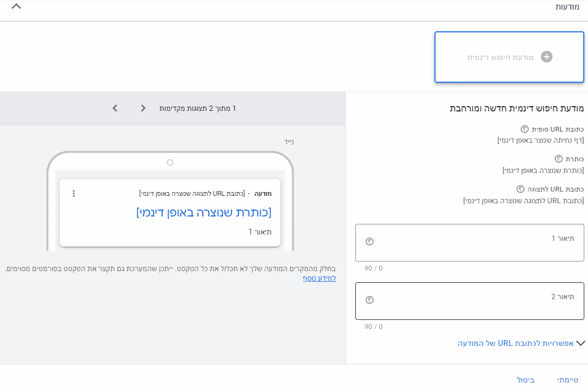Open help icon next to כתובת URL לתצוגה
The width and height of the screenshot is (588, 391).
521,189
